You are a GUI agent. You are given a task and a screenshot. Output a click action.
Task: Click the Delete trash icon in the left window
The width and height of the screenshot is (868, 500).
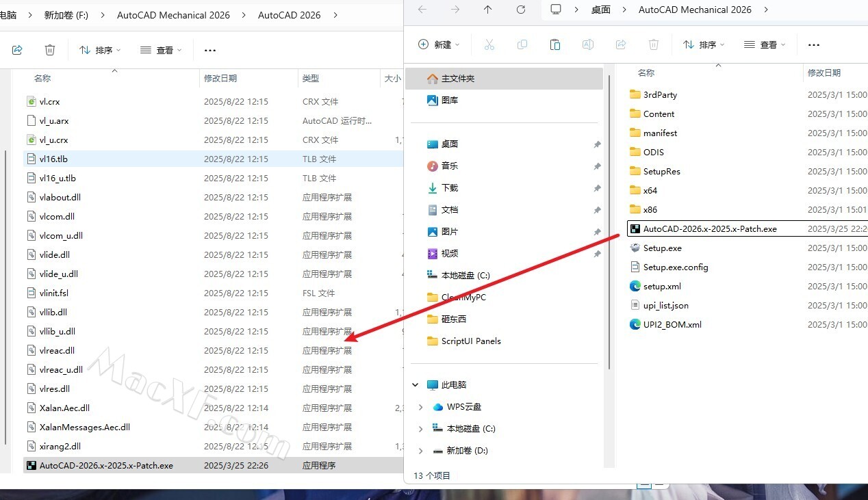coord(50,50)
